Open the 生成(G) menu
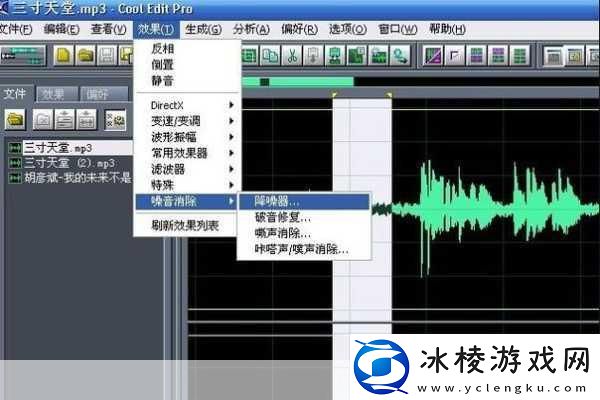The height and width of the screenshot is (400, 600). coord(203,29)
